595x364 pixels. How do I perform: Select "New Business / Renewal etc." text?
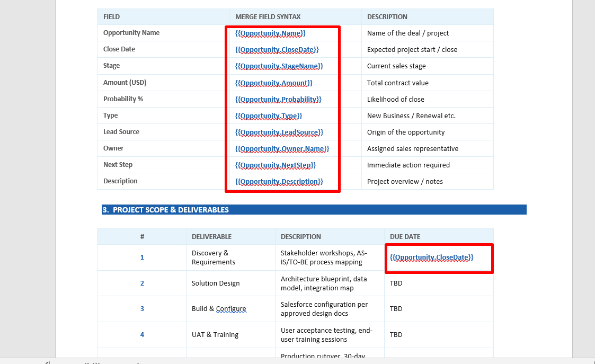coord(411,116)
